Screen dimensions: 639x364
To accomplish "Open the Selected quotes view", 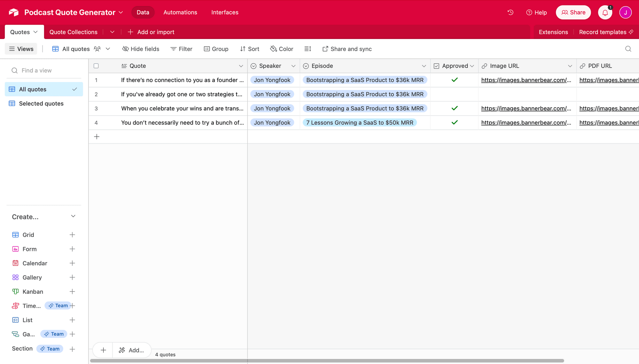I will [x=41, y=103].
